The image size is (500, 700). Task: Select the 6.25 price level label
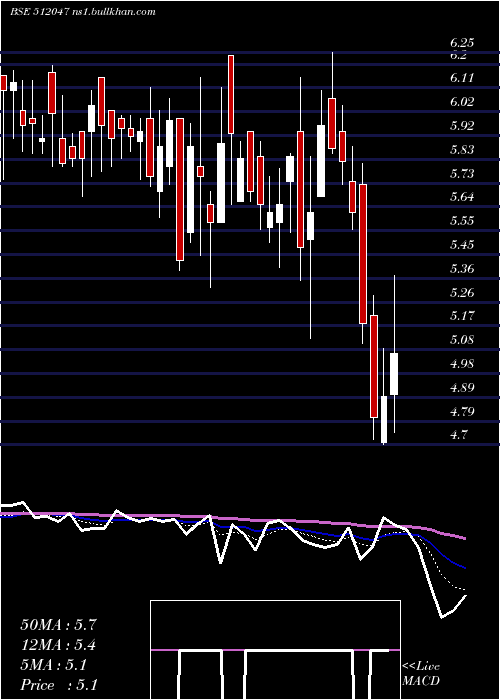(x=462, y=43)
